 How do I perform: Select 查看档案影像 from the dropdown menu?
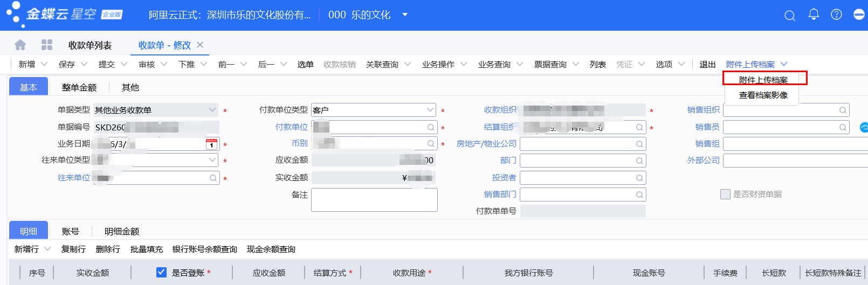pyautogui.click(x=763, y=95)
